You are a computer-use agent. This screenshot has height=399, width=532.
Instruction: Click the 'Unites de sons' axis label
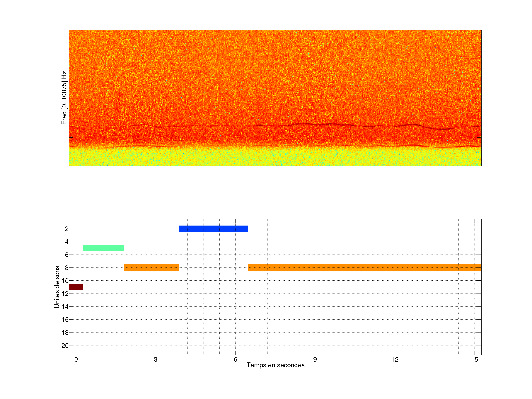57,287
